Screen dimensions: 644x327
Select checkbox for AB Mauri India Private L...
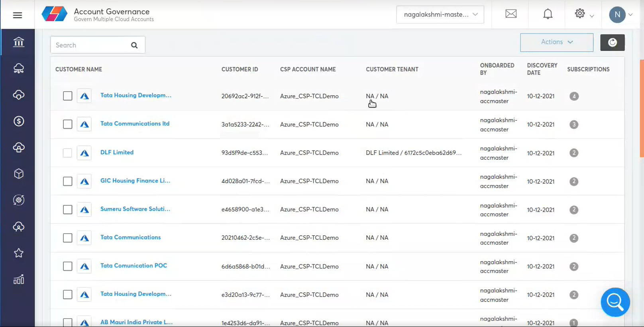coord(68,322)
